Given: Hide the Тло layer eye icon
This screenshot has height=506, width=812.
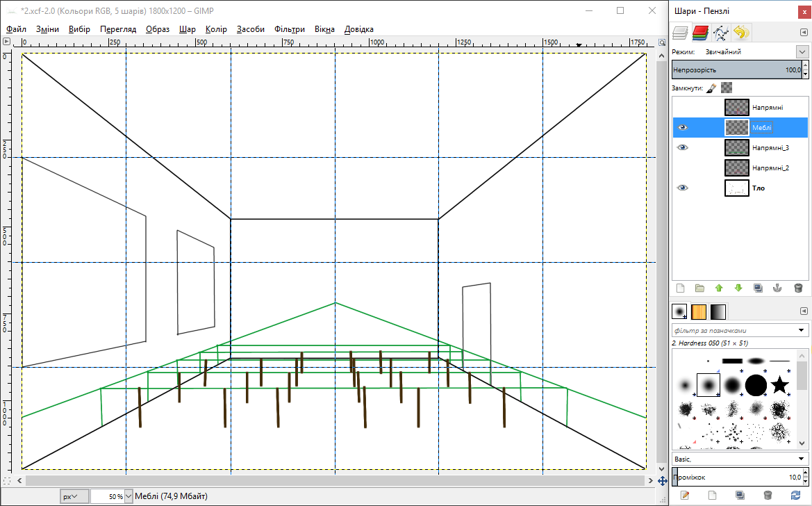Looking at the screenshot, I should [x=683, y=188].
